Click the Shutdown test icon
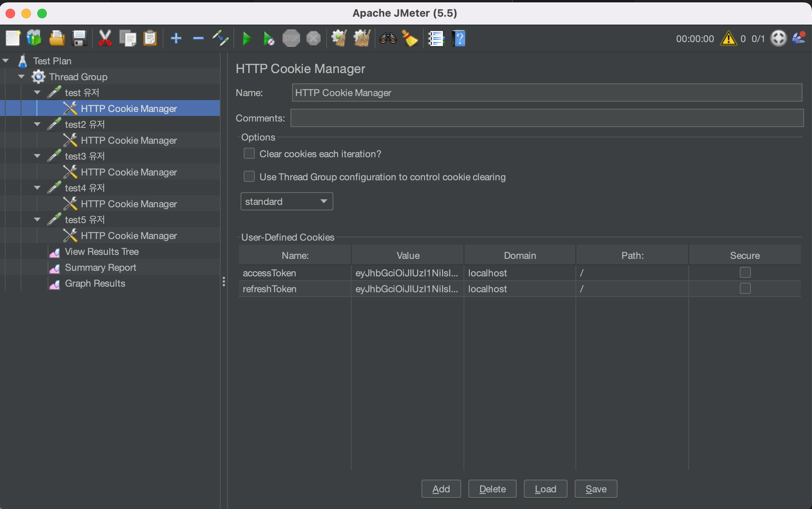Image resolution: width=812 pixels, height=509 pixels. [314, 39]
